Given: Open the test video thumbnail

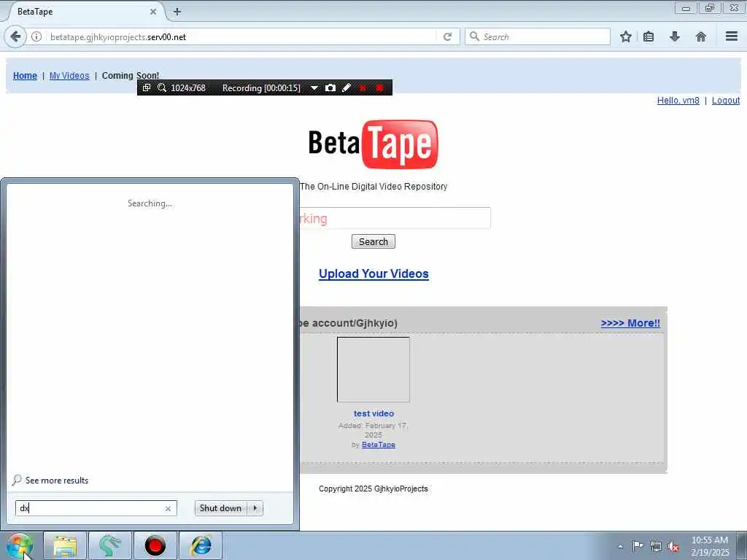Looking at the screenshot, I should click(373, 370).
